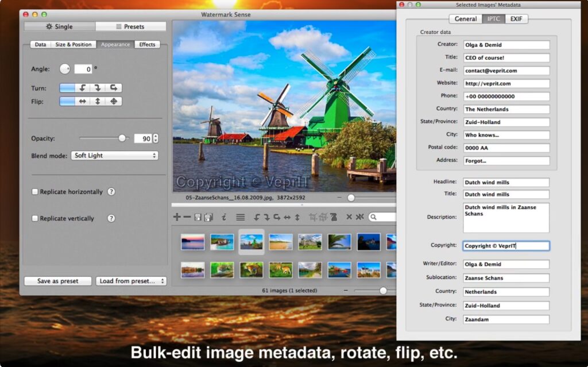Open the Blend mode dropdown
588x367 pixels.
tap(114, 155)
